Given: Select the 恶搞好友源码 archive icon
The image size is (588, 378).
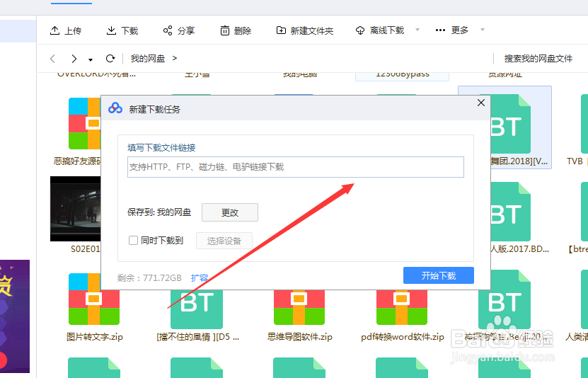Looking at the screenshot, I should coord(85,123).
